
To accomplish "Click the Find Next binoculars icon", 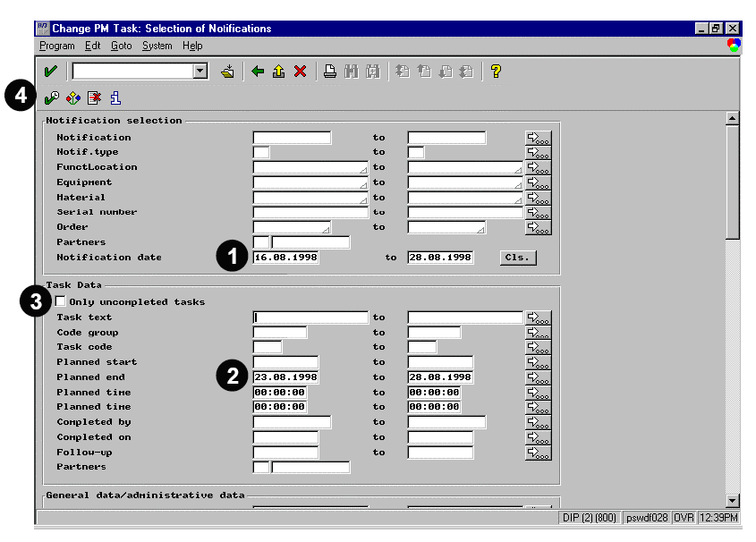I will click(373, 72).
